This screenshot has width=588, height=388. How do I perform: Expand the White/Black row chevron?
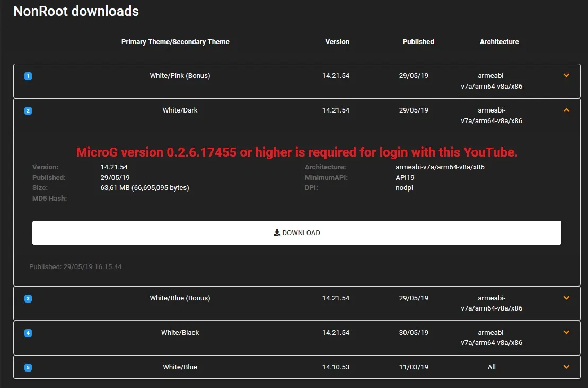tap(566, 333)
